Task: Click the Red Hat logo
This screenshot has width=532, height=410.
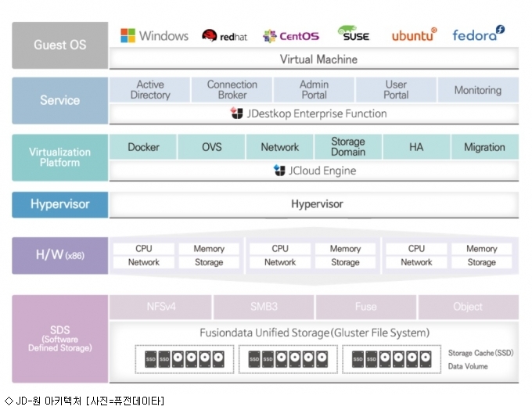Action: click(225, 36)
